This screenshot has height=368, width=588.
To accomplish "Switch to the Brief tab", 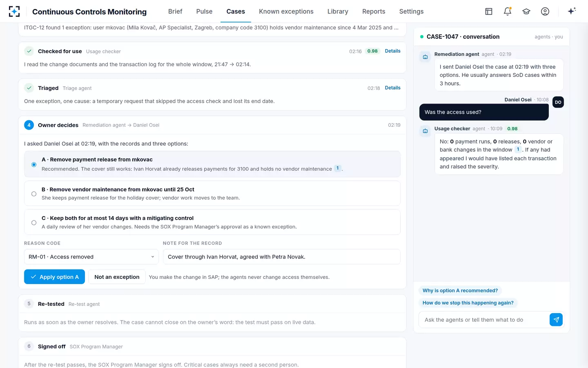I will coord(175,11).
